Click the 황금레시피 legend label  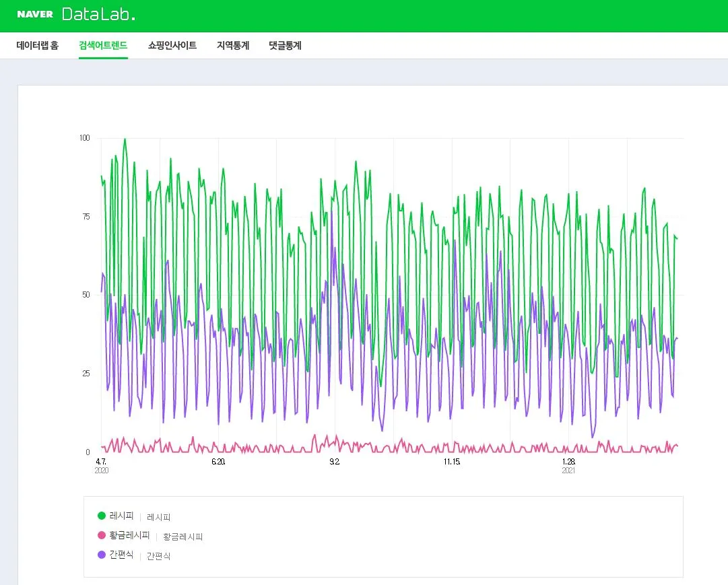pyautogui.click(x=129, y=535)
